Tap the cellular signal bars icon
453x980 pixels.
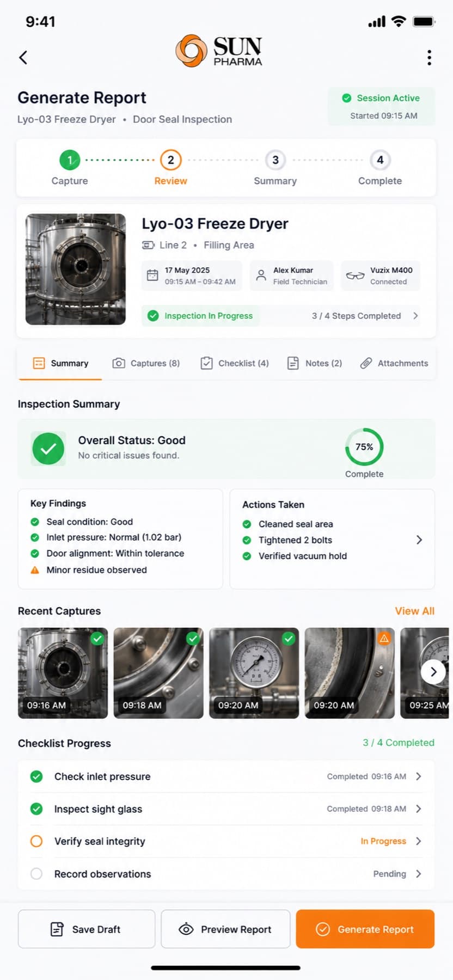pos(377,22)
